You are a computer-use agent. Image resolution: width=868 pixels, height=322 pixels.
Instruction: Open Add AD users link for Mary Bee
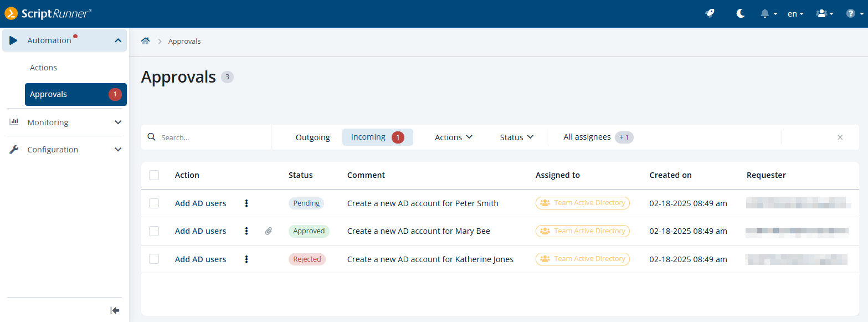(201, 231)
